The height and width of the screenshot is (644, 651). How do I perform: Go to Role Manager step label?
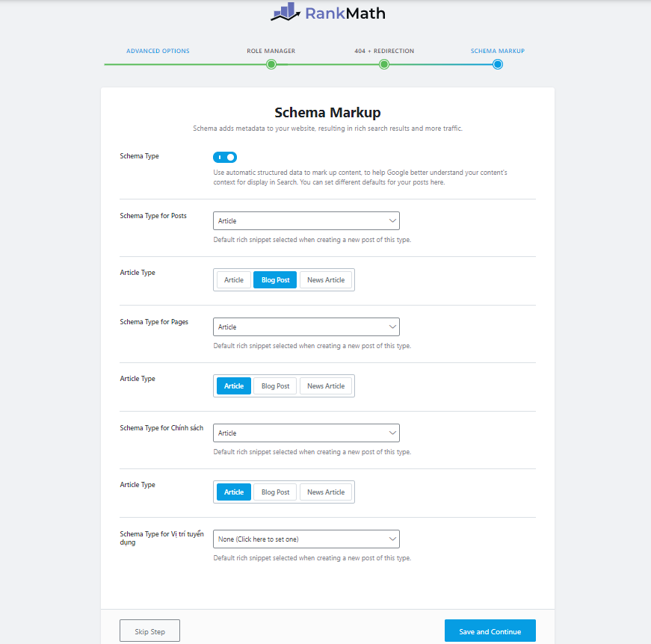[x=271, y=51]
